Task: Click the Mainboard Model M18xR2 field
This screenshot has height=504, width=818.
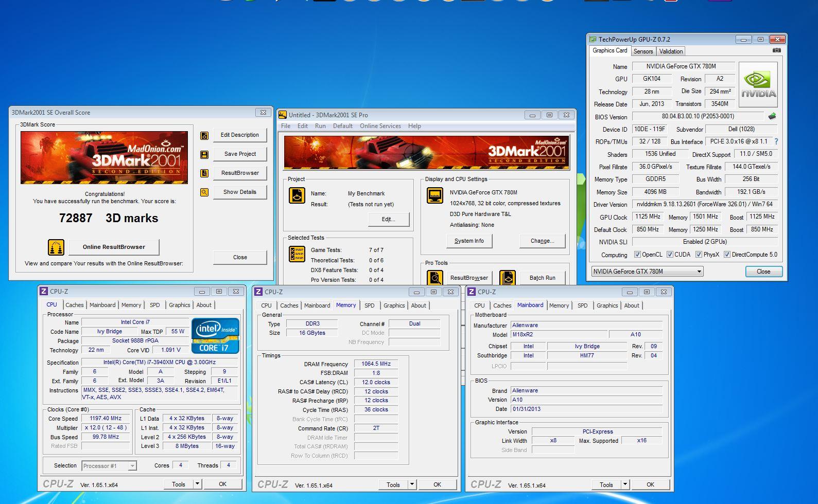Action: point(559,334)
